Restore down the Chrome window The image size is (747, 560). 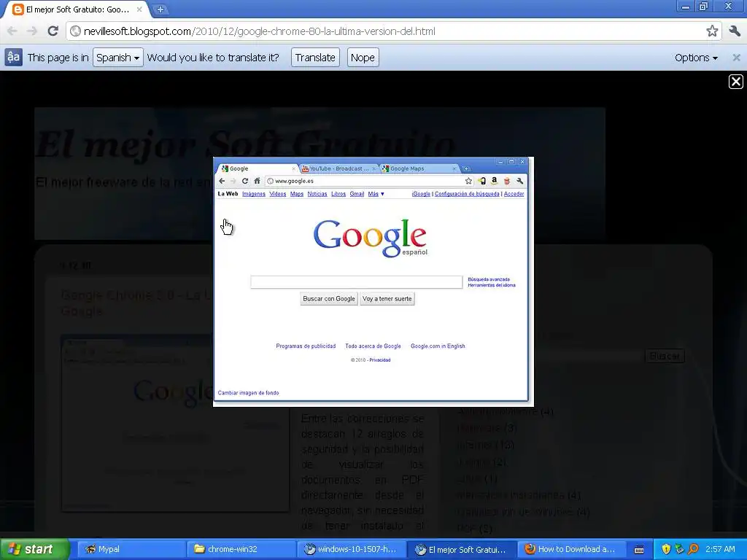[x=703, y=7]
